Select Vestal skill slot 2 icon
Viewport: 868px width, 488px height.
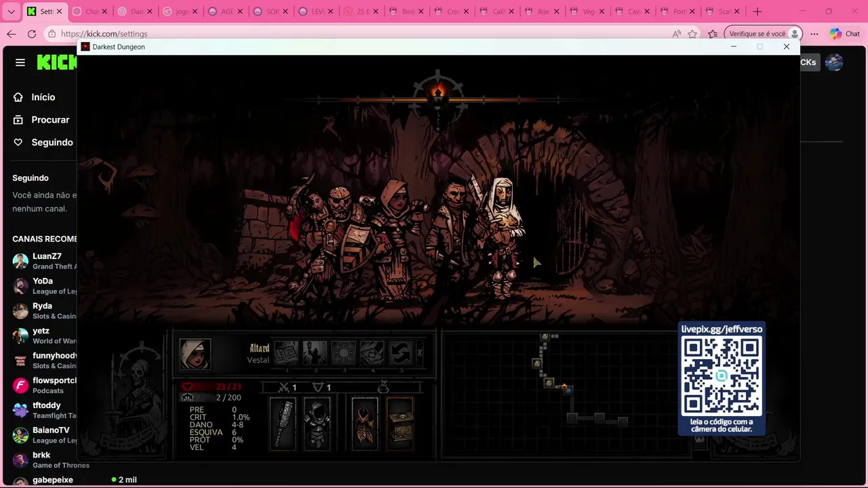(315, 353)
